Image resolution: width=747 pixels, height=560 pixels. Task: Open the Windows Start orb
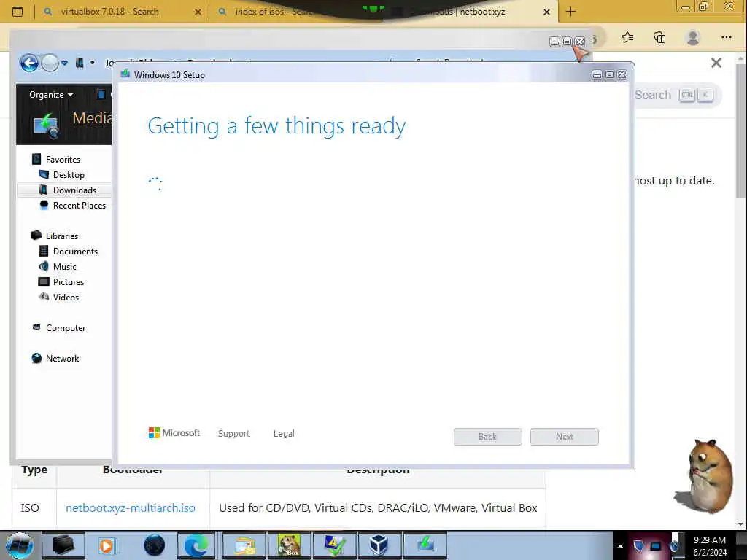click(x=19, y=545)
